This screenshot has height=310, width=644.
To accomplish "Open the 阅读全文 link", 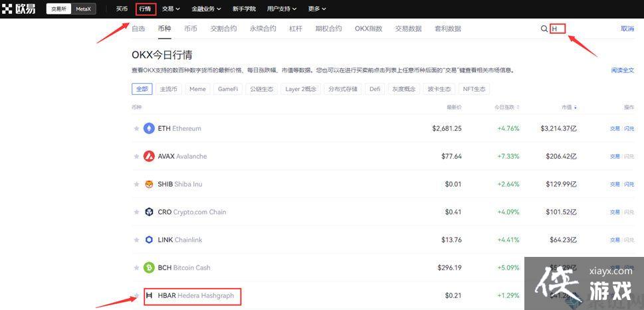I will click(x=622, y=70).
